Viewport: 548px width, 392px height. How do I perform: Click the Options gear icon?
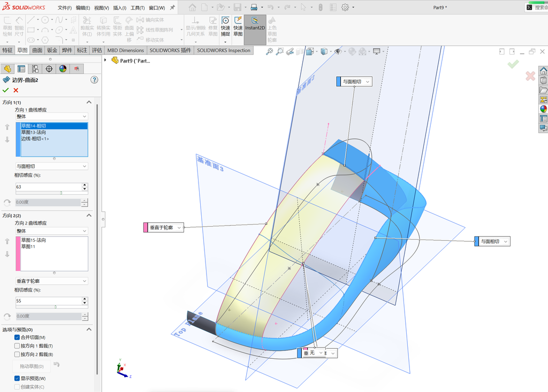pos(345,7)
